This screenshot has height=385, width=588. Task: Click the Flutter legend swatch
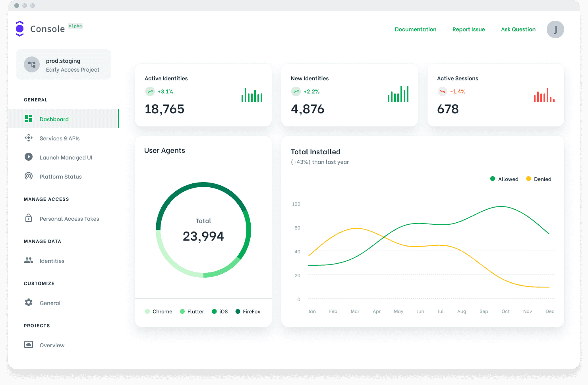click(182, 311)
